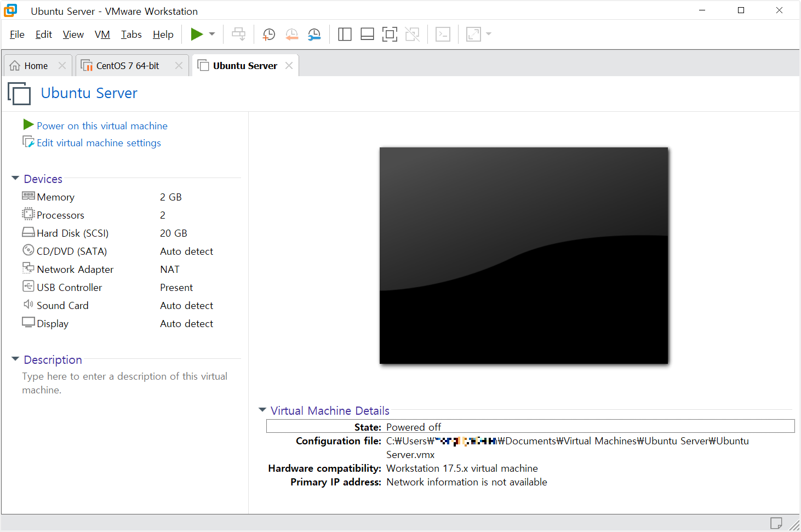The image size is (801, 532).
Task: Click Network information is not available text
Action: point(467,482)
